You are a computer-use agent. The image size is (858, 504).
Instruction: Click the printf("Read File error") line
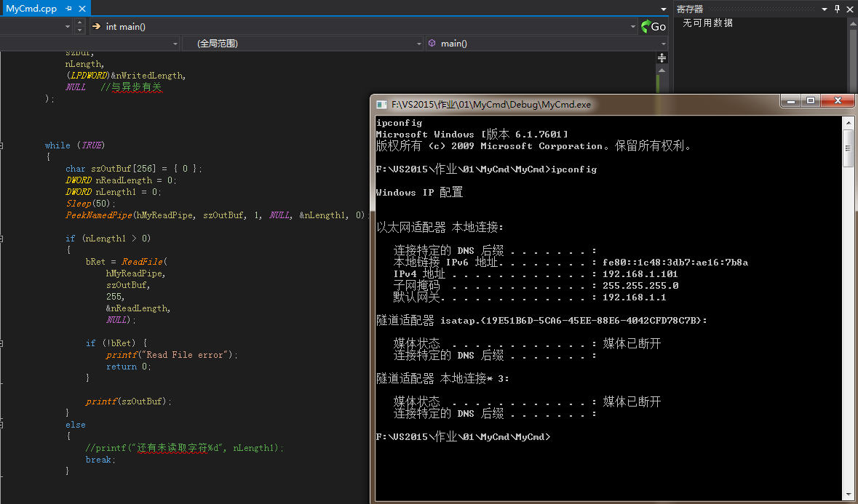172,355
